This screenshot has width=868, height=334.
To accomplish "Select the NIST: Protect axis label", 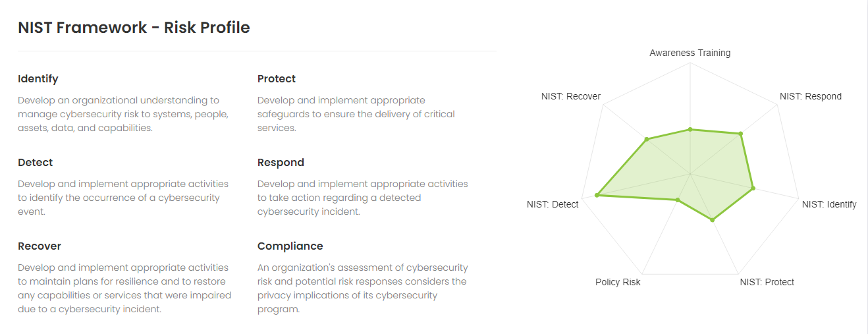I will pyautogui.click(x=767, y=282).
